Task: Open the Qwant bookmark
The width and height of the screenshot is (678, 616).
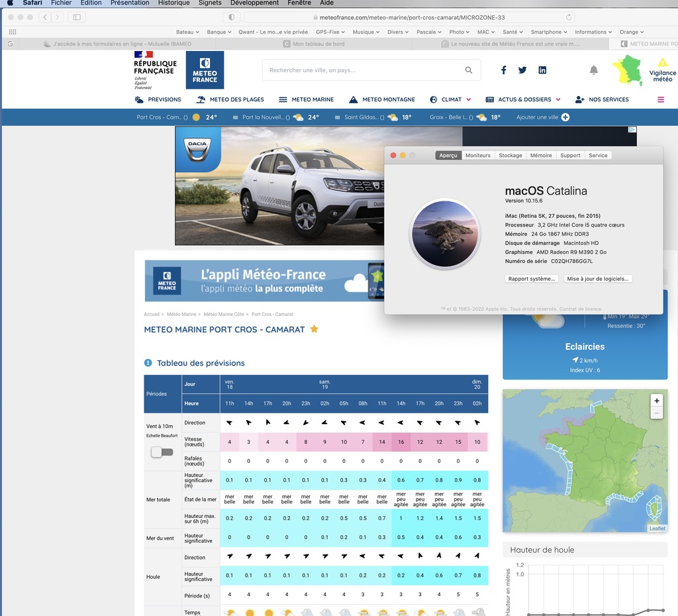Action: point(273,32)
